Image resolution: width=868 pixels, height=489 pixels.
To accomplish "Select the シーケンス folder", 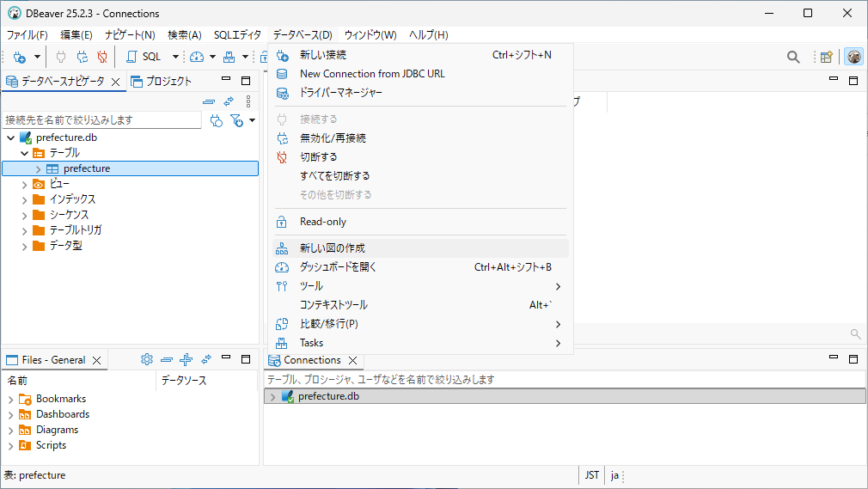I will pyautogui.click(x=69, y=214).
